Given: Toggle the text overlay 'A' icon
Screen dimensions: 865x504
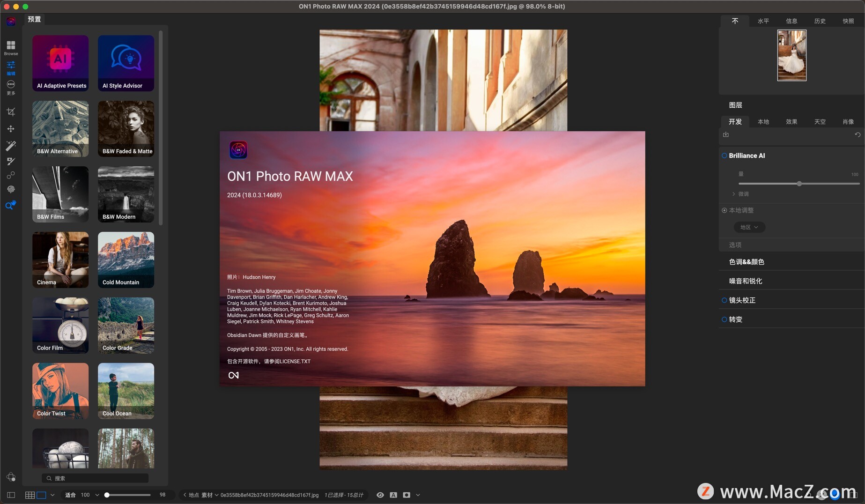Looking at the screenshot, I should (393, 495).
